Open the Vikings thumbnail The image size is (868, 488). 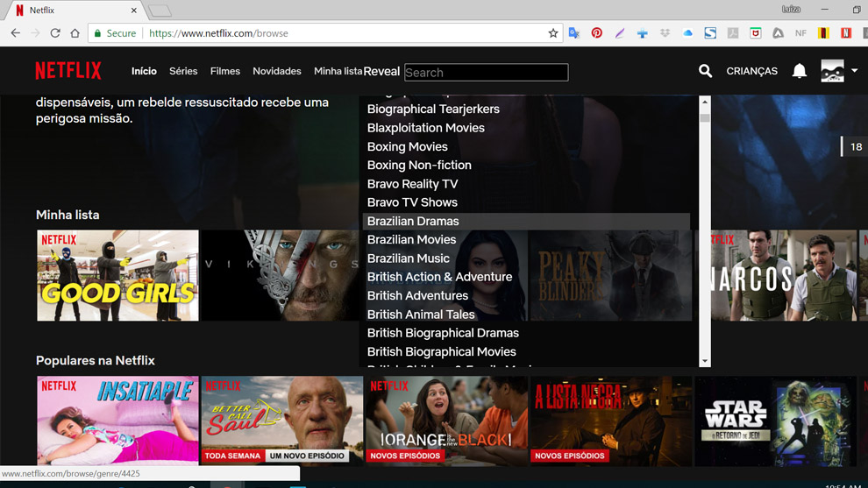coord(280,275)
